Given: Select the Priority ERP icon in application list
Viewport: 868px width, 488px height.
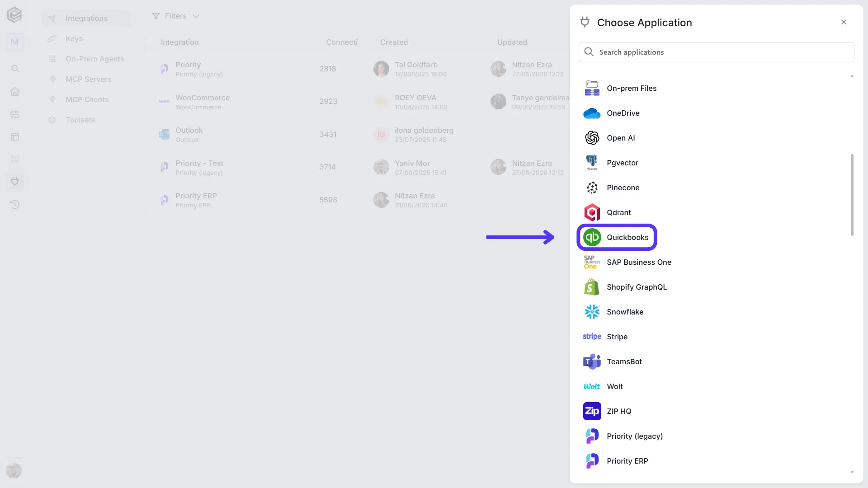Looking at the screenshot, I should [592, 461].
